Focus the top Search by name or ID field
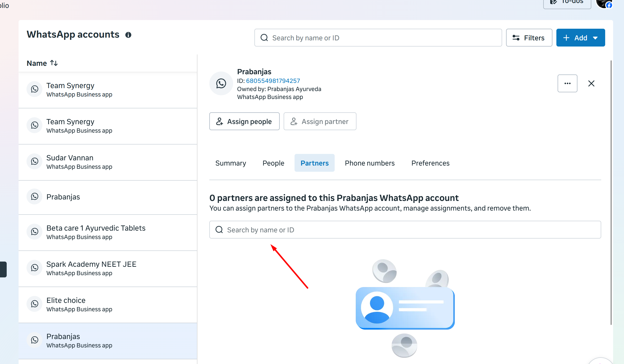 click(378, 38)
